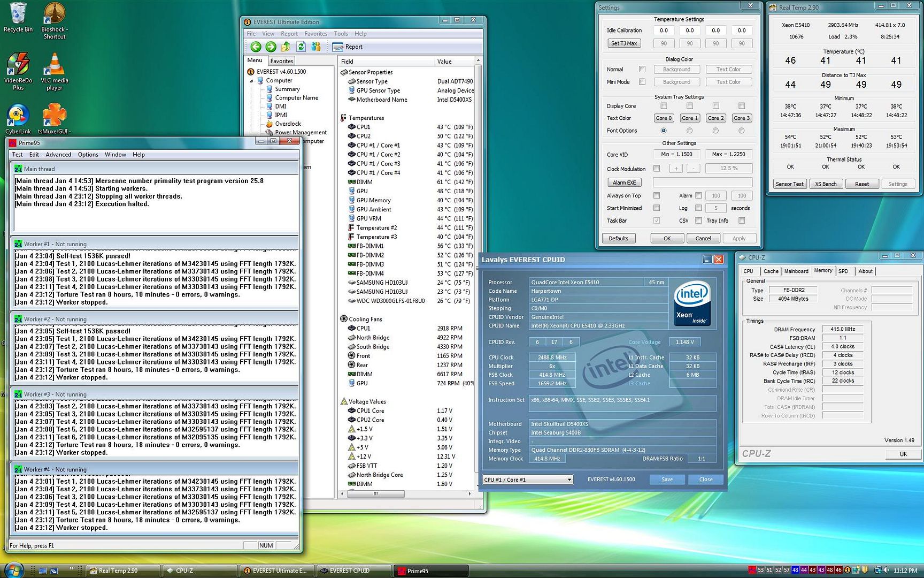The image size is (924, 578).
Task: Click the Value column header in EVEREST
Action: [x=455, y=62]
